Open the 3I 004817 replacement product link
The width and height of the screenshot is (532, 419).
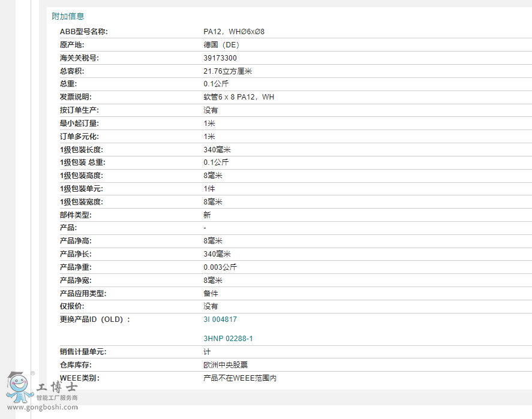click(220, 319)
